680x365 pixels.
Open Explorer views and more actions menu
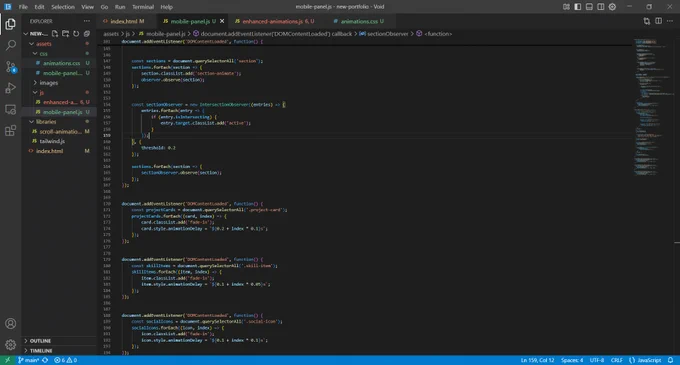pyautogui.click(x=87, y=21)
